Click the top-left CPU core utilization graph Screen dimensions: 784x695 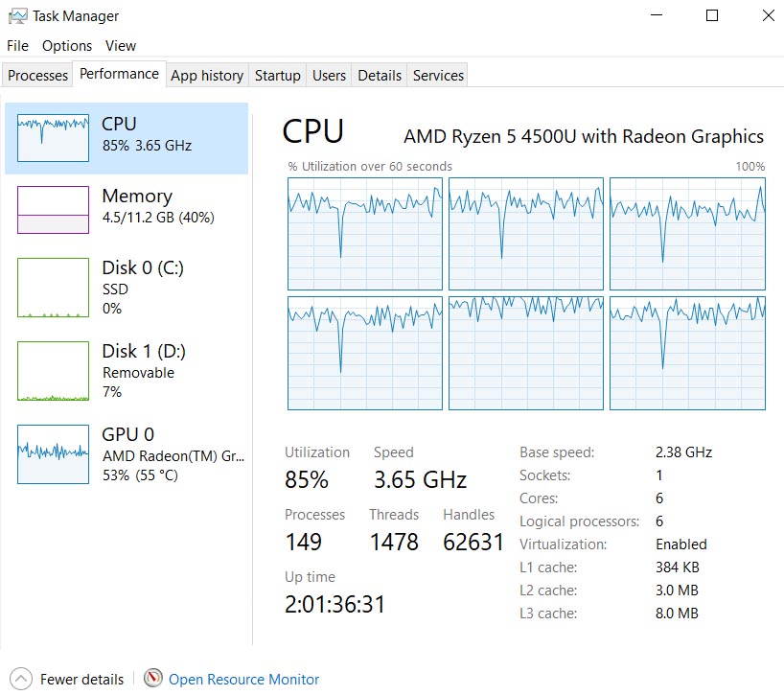[365, 234]
